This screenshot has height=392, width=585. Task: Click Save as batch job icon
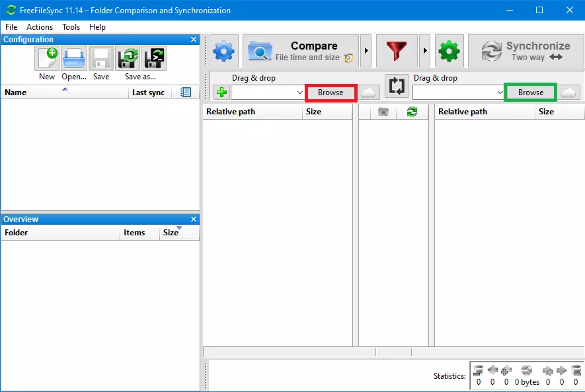(x=154, y=58)
